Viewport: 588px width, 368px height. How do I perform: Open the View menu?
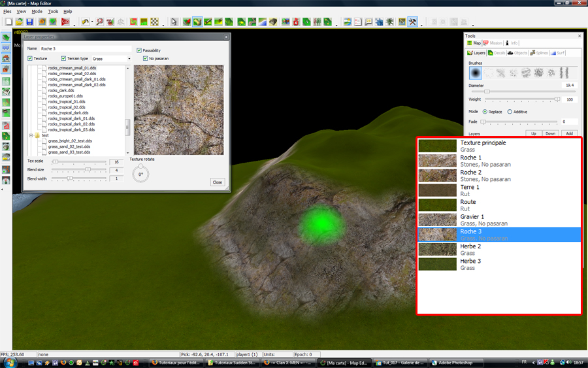click(x=22, y=12)
